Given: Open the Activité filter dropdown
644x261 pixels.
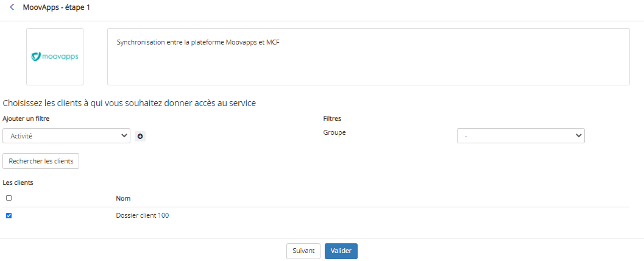Looking at the screenshot, I should coord(66,135).
